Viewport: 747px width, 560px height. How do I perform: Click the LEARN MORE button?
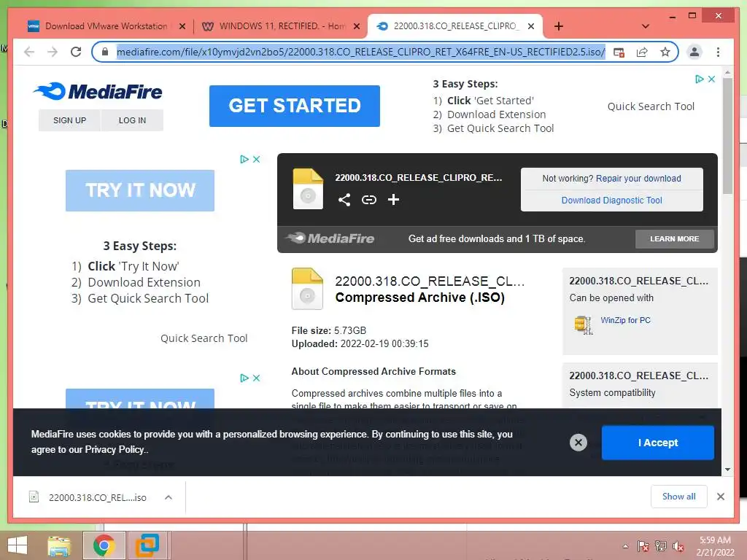(675, 238)
